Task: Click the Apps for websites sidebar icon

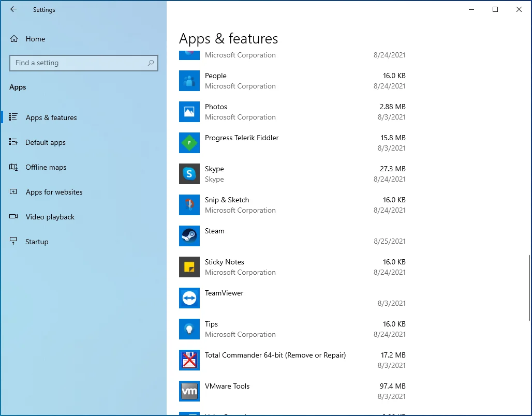Action: pos(13,192)
